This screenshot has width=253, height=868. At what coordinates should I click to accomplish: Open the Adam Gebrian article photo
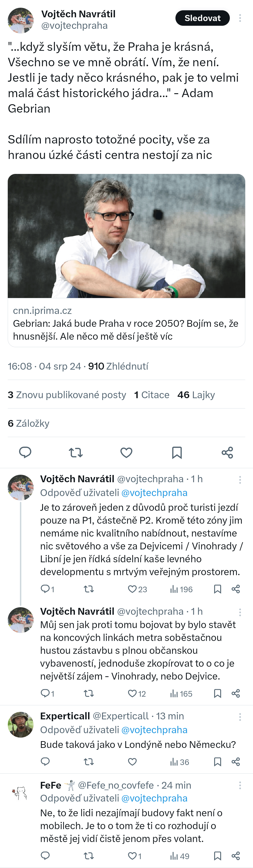[x=126, y=236]
